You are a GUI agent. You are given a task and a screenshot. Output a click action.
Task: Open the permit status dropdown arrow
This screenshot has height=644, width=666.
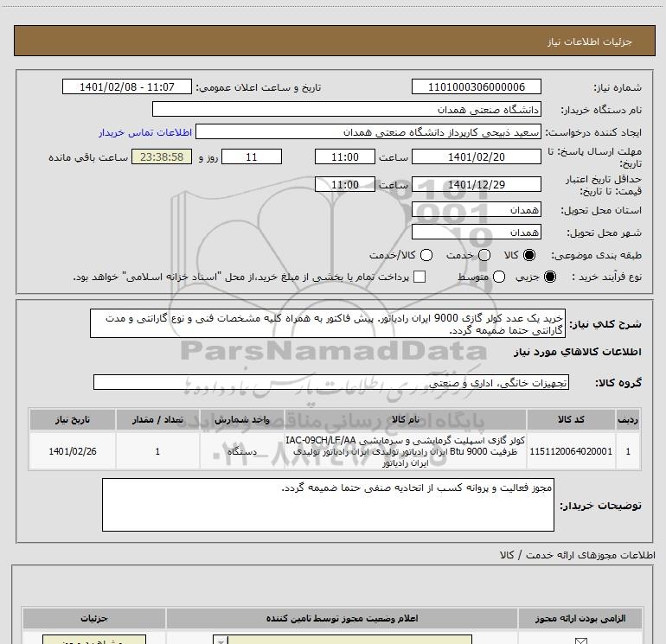tap(221, 641)
